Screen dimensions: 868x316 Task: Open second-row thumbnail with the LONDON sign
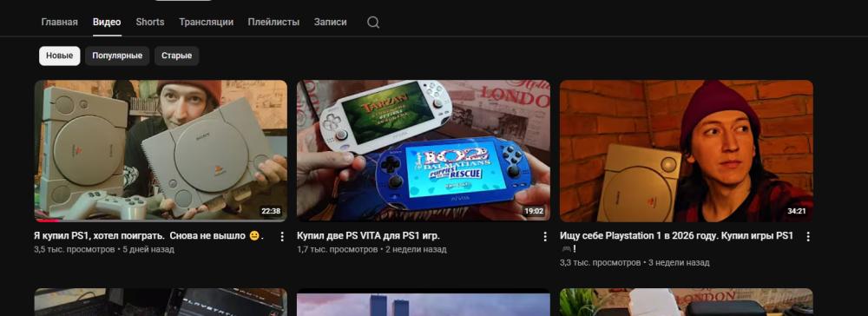click(687, 302)
